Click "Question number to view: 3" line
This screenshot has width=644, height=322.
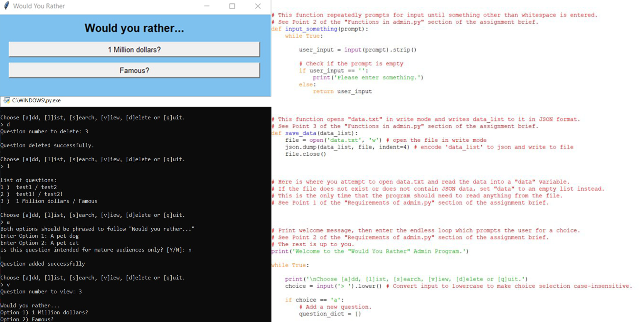pos(41,291)
